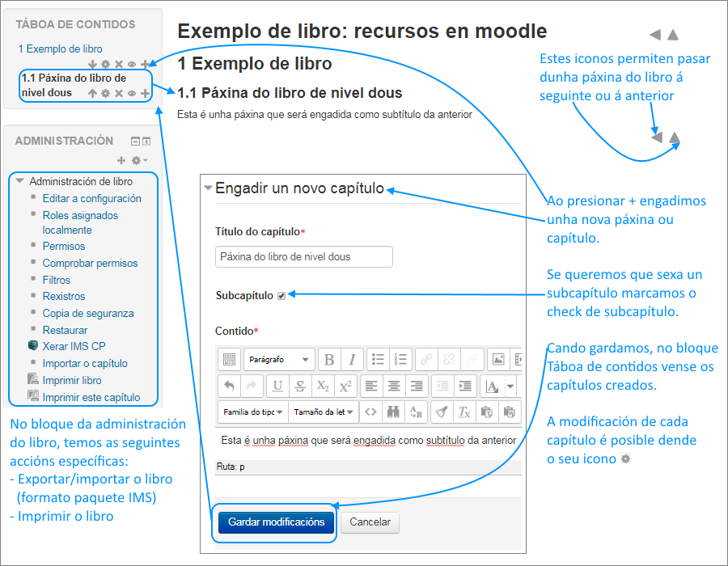Image resolution: width=728 pixels, height=566 pixels.
Task: Add a new chapter with the plus icon
Action: (x=145, y=64)
